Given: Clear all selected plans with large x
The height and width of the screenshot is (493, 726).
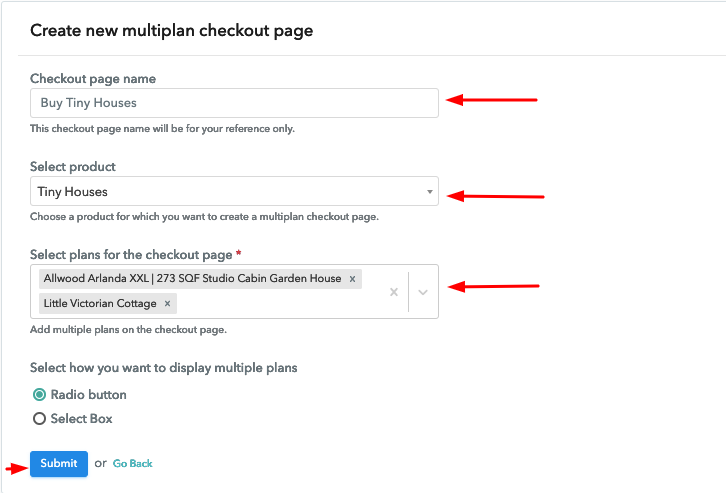Looking at the screenshot, I should (394, 292).
